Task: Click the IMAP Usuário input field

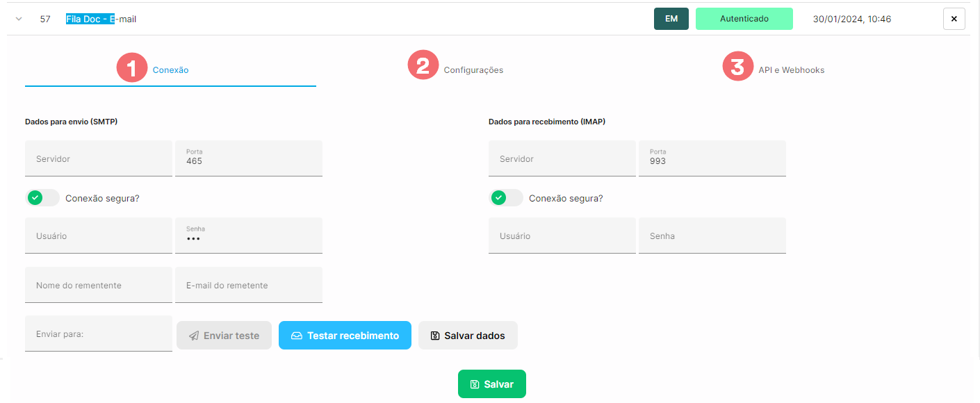Action: pos(562,236)
